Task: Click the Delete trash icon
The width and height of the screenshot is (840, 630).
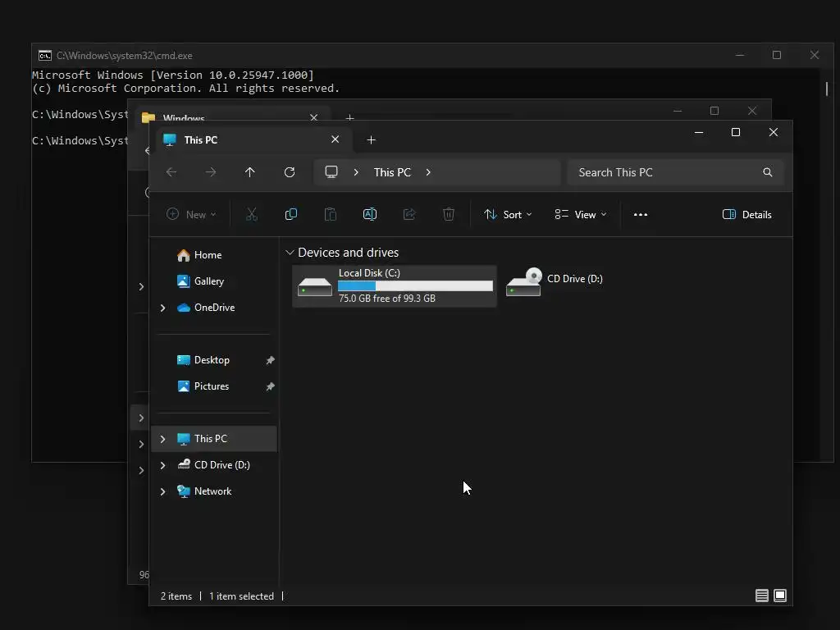Action: tap(449, 214)
